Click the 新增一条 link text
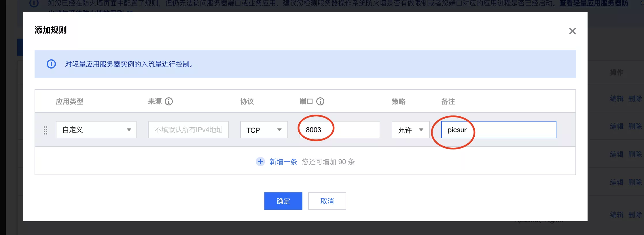Image resolution: width=644 pixels, height=235 pixels. tap(283, 162)
